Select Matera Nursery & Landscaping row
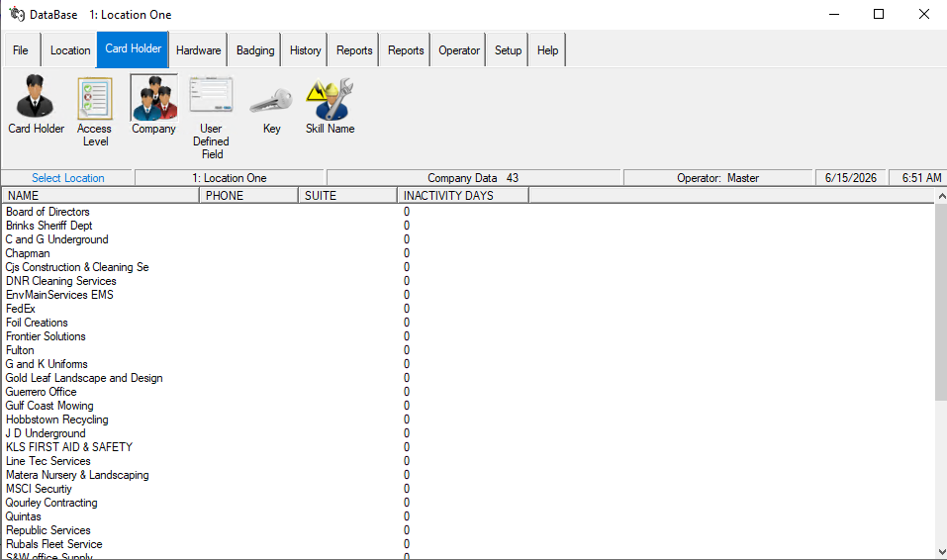The width and height of the screenshot is (947, 560). click(468, 476)
